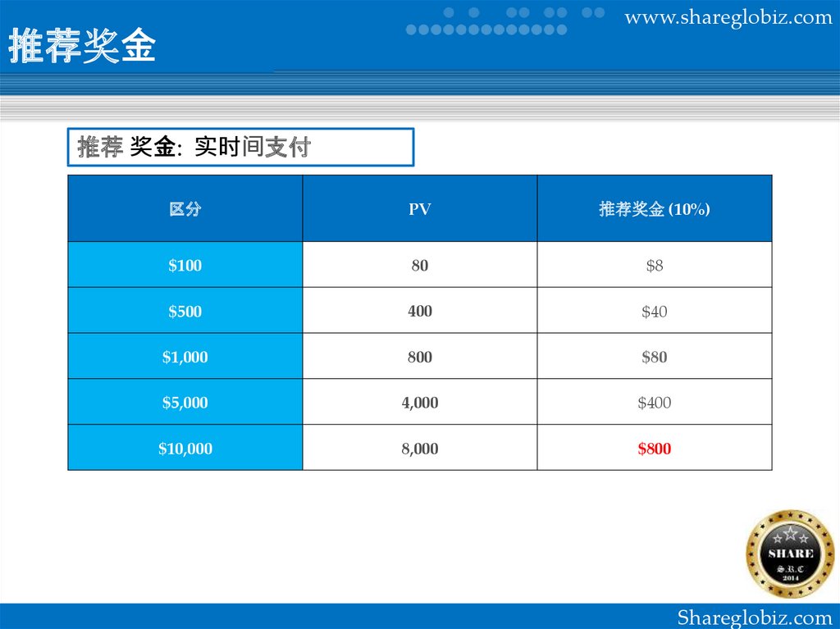Click the $8 bonus amount cell
Screen dimensions: 840x629
click(654, 265)
